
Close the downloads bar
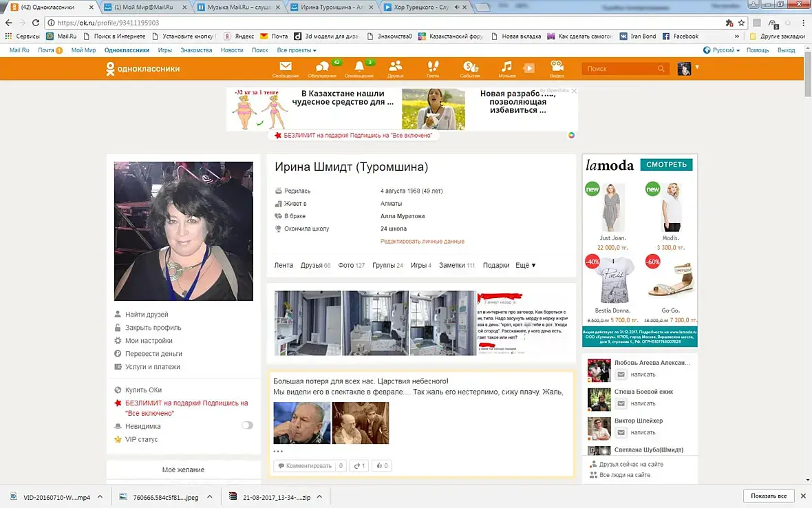coord(803,496)
